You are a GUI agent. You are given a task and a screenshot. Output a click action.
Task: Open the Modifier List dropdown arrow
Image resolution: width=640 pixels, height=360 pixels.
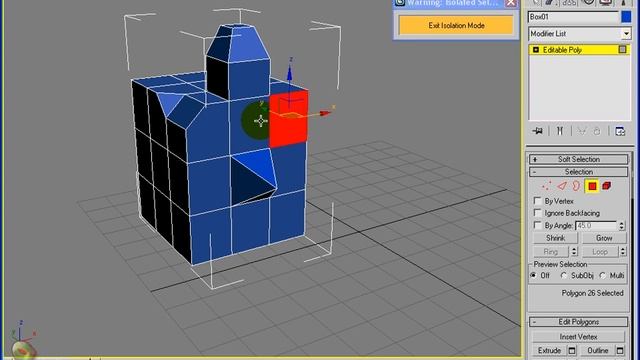(626, 33)
